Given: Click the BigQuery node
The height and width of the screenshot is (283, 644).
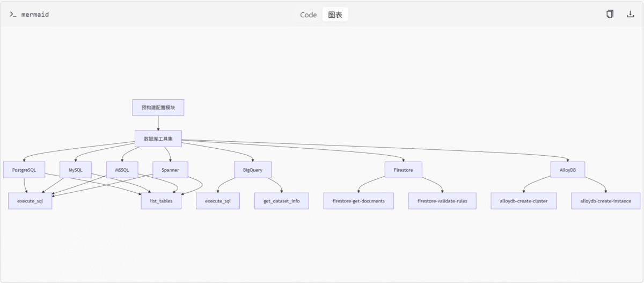Looking at the screenshot, I should click(x=253, y=170).
